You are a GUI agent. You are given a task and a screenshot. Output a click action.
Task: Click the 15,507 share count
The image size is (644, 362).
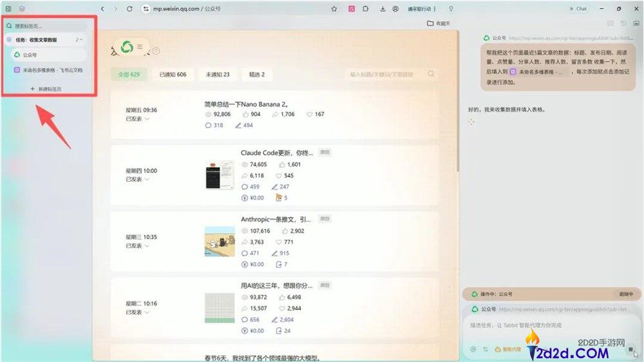pos(258,308)
